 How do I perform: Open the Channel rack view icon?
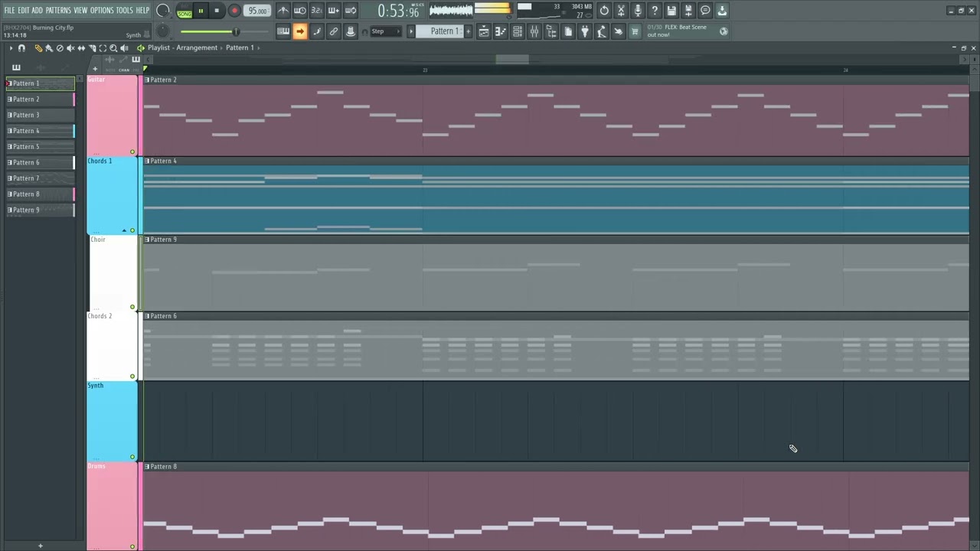pyautogui.click(x=518, y=31)
